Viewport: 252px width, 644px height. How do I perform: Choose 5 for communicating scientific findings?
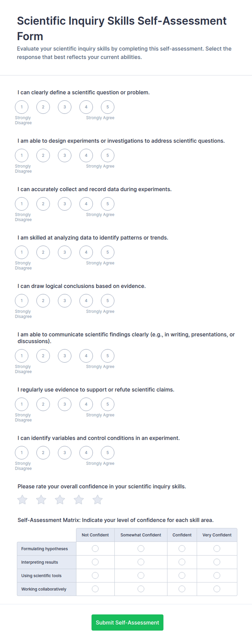(108, 356)
